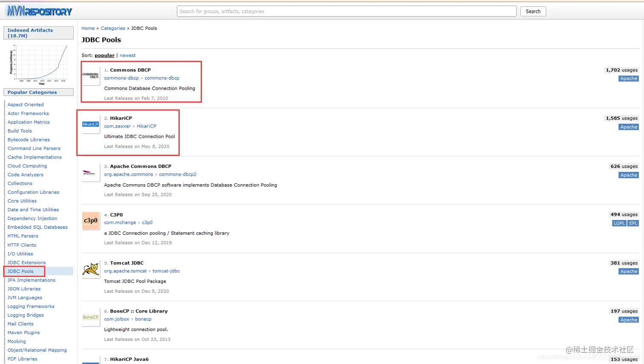Click the Indexed Artifacts growth chart

38,64
